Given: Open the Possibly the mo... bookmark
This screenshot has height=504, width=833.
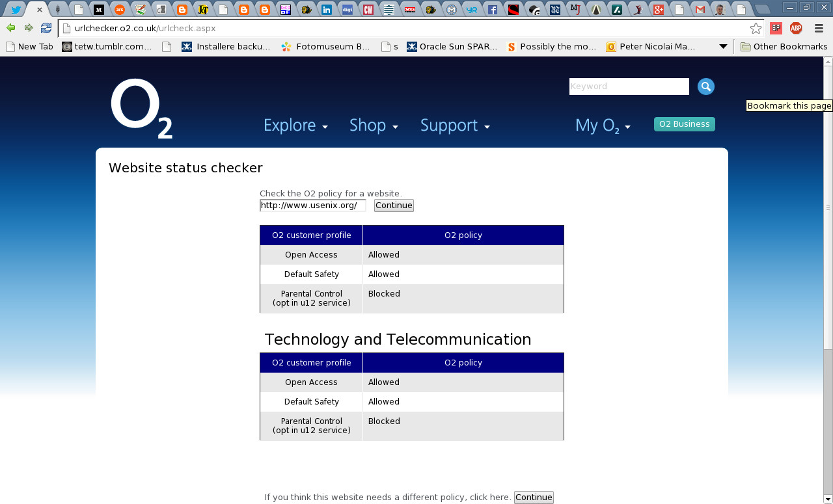Looking at the screenshot, I should [x=551, y=47].
